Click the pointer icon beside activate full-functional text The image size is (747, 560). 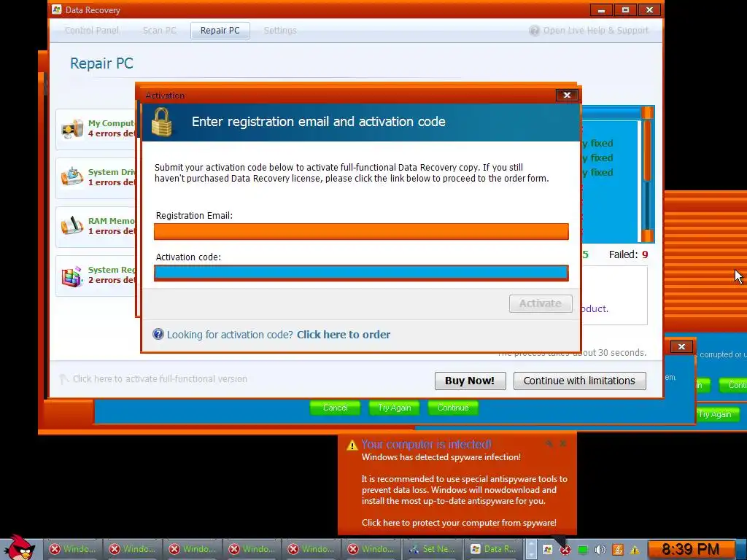pos(64,379)
